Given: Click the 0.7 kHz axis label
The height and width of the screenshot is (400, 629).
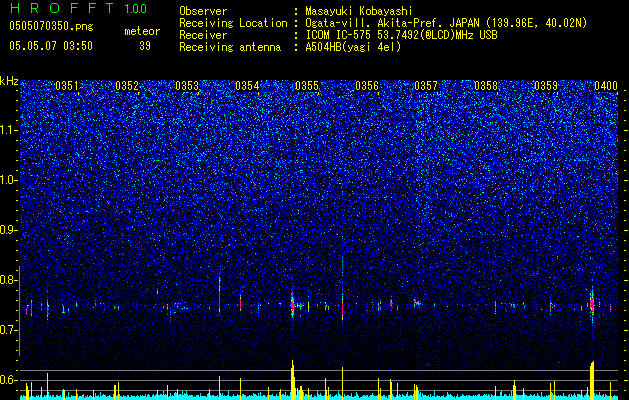Looking at the screenshot, I should 9,330.
